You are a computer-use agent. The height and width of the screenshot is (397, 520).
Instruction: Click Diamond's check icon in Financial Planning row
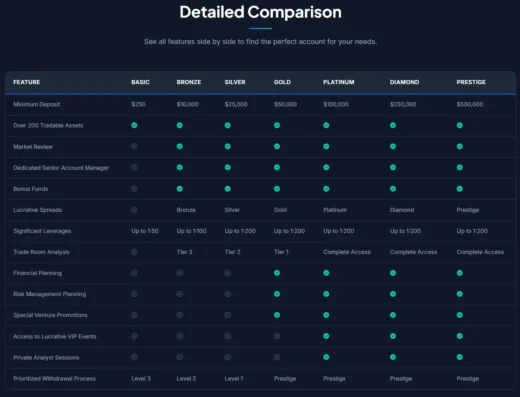[393, 273]
